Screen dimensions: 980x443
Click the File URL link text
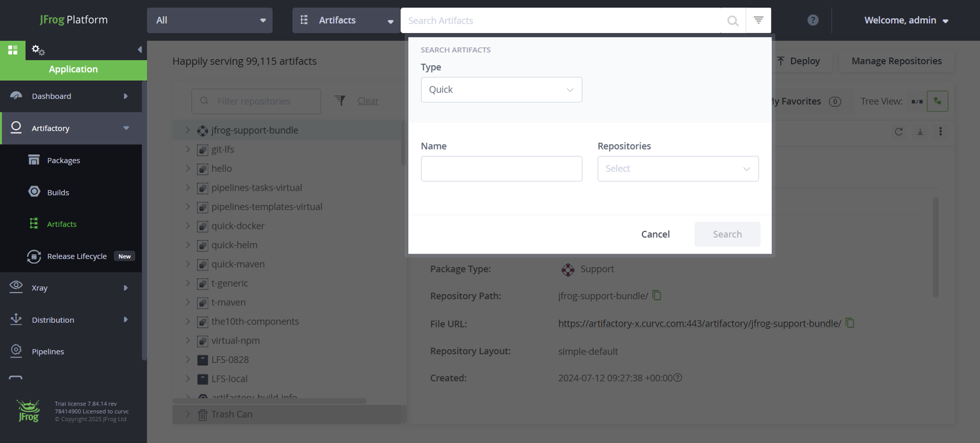point(700,324)
